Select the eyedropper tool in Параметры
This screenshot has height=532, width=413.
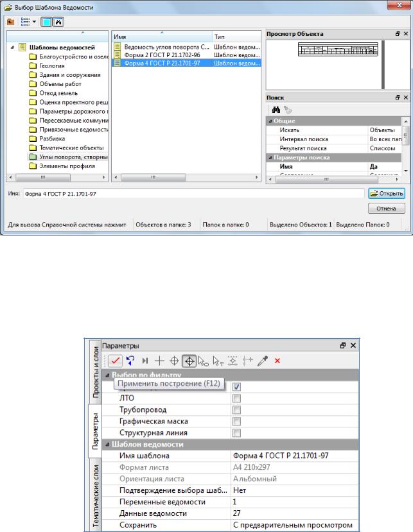(263, 361)
